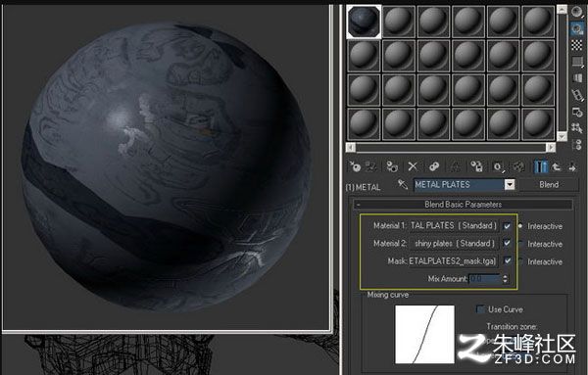Viewport: 588px width, 375px height.
Task: Click the Get Material icon
Action: [355, 166]
